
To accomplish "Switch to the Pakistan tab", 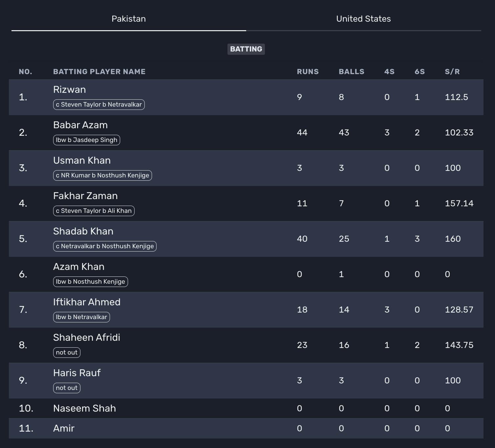I will pos(129,19).
